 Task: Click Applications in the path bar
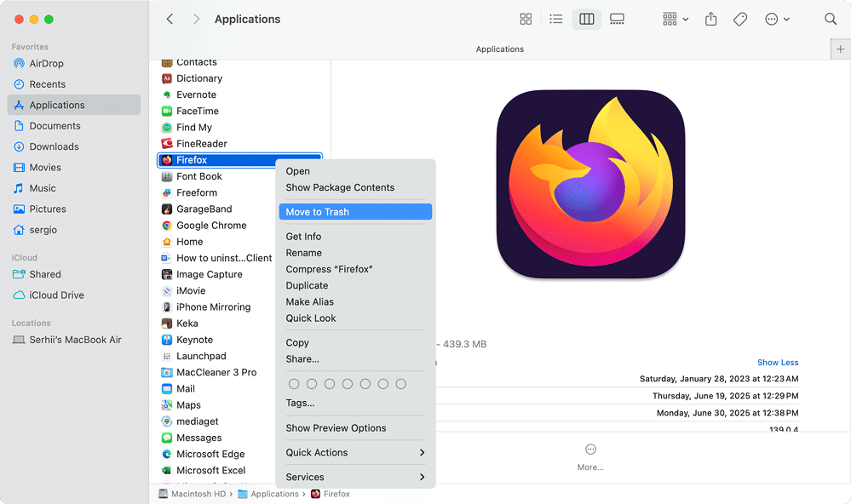[268, 495]
